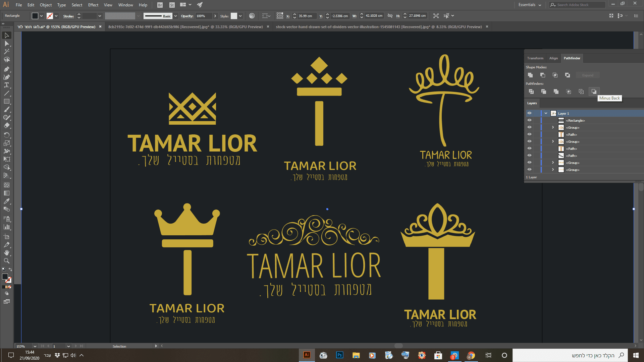The height and width of the screenshot is (362, 644).
Task: Collapse Layer 1 in Layers panel
Action: pyautogui.click(x=546, y=113)
